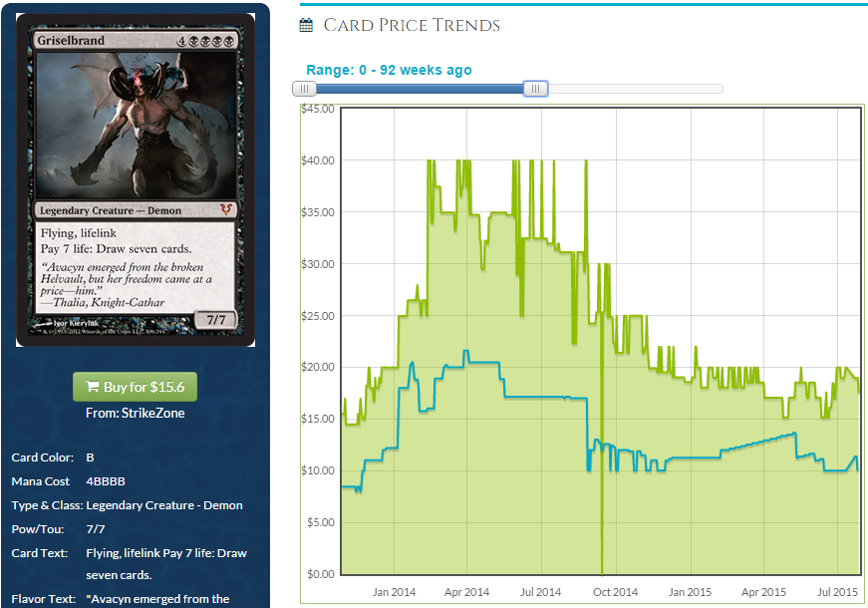Click the Griselbrand card image

click(x=136, y=180)
